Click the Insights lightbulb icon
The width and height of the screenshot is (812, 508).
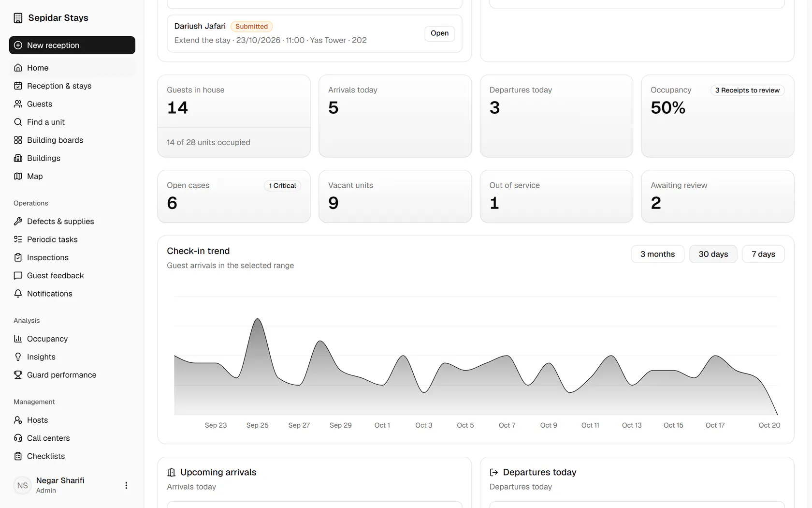pyautogui.click(x=18, y=357)
